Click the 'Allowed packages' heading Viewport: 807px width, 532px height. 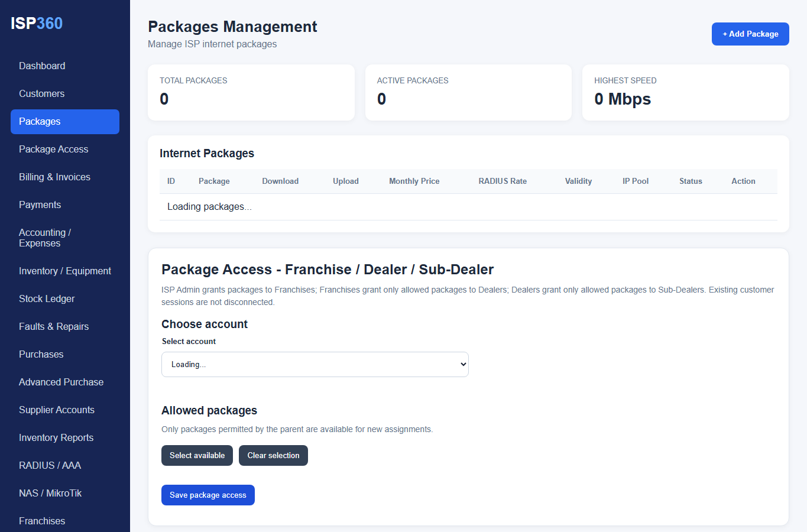[x=209, y=410]
